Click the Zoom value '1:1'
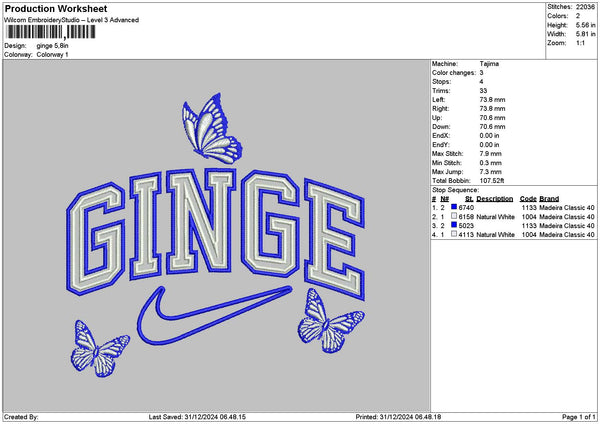Screen dimensions: 600x424 click(580, 43)
